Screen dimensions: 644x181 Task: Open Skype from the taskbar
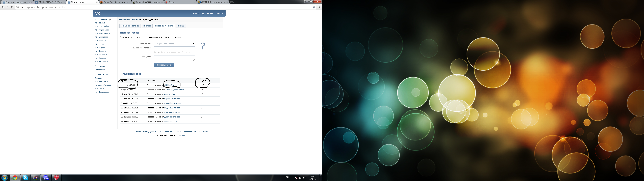pyautogui.click(x=25, y=178)
